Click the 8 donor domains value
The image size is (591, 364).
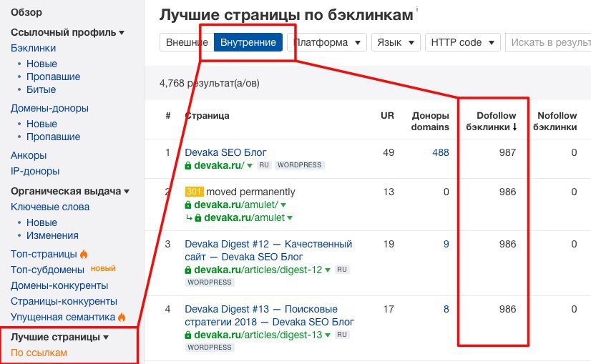point(446,309)
